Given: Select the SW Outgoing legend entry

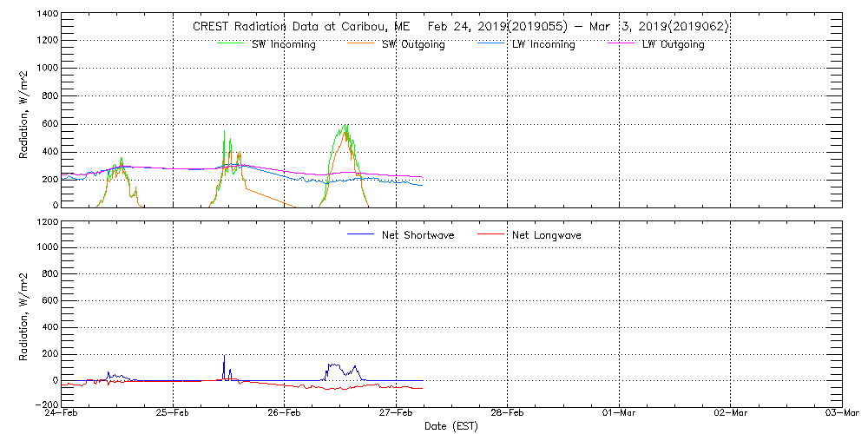Looking at the screenshot, I should click(x=413, y=45).
